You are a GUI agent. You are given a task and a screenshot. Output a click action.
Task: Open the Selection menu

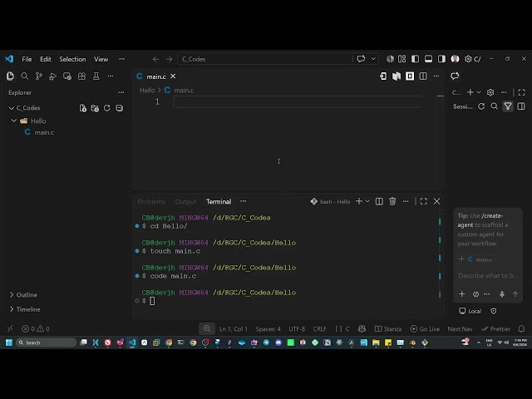point(72,59)
